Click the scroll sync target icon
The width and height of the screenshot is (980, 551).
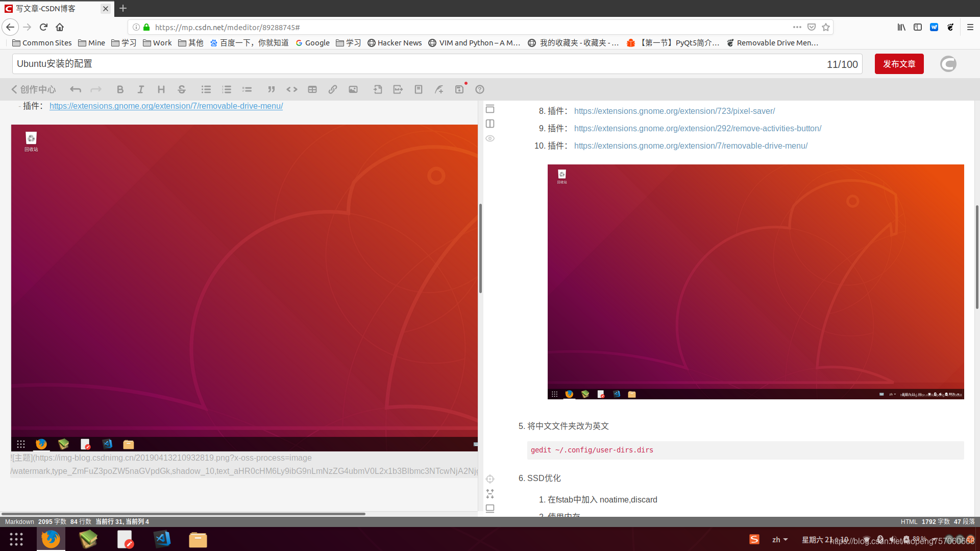click(490, 479)
